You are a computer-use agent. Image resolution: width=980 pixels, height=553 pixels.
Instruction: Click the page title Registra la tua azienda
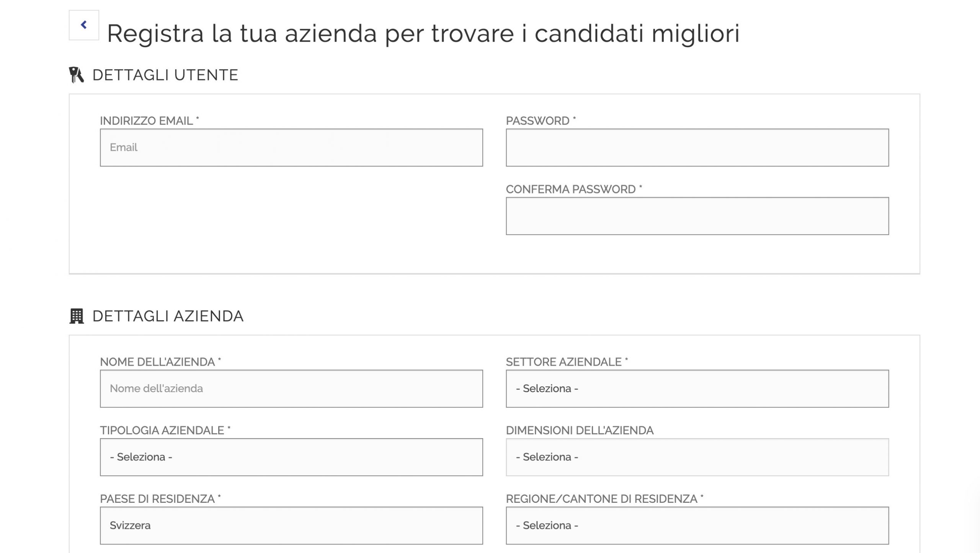coord(423,33)
